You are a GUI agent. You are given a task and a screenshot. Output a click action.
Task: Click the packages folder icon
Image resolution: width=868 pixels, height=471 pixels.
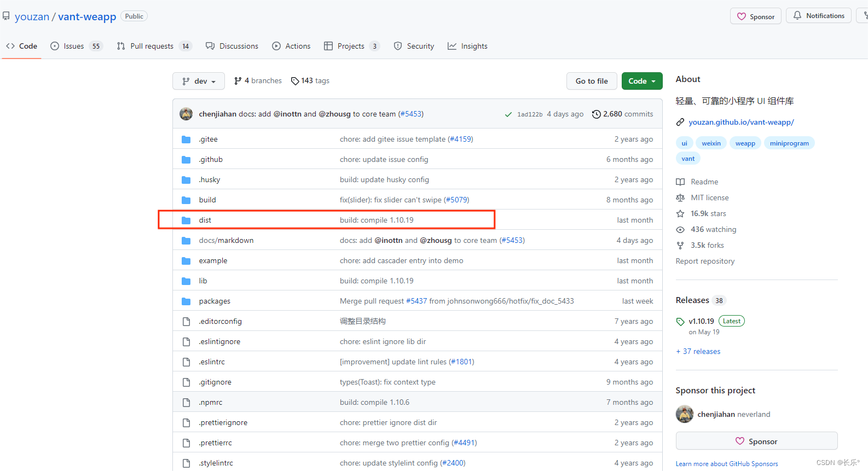pos(186,301)
